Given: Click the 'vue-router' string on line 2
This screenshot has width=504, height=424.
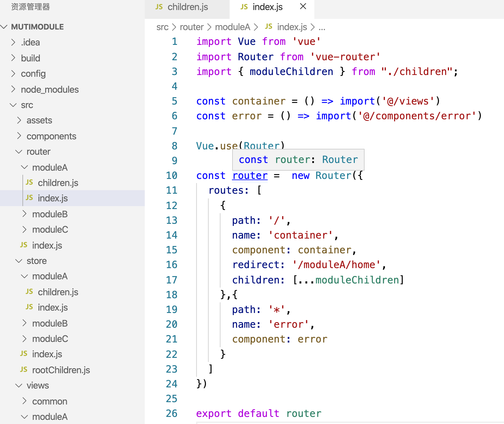Looking at the screenshot, I should (x=345, y=57).
